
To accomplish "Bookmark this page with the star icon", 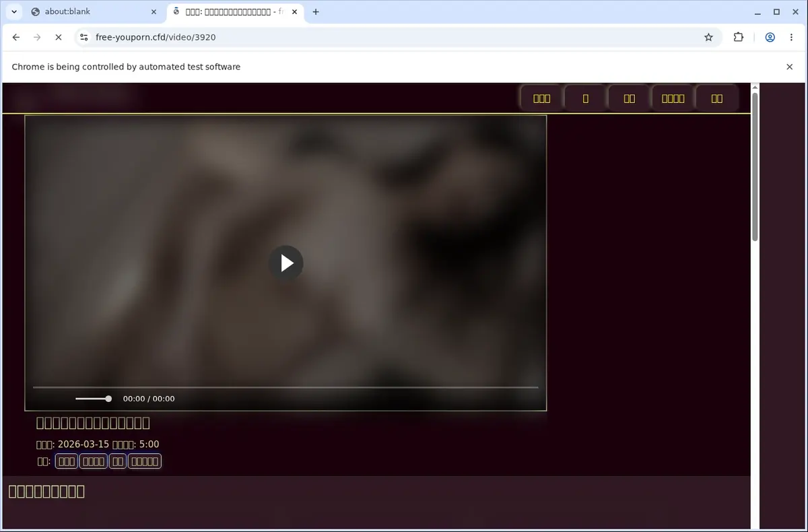I will click(x=708, y=38).
